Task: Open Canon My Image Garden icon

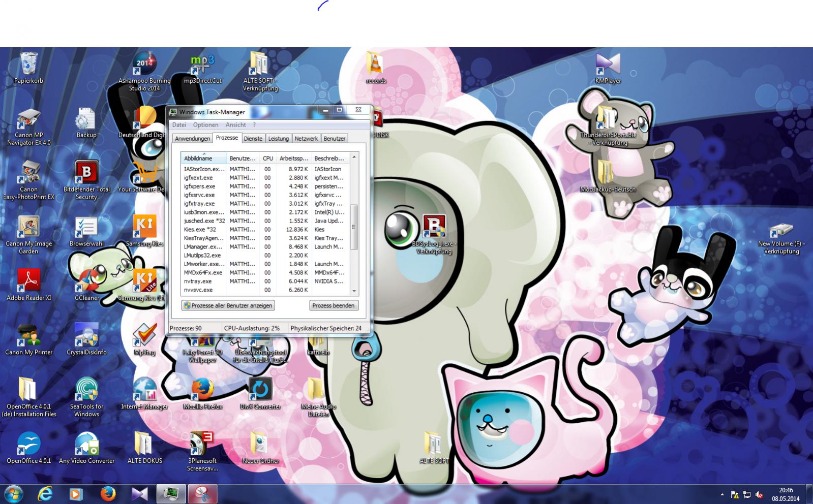Action: [28, 235]
